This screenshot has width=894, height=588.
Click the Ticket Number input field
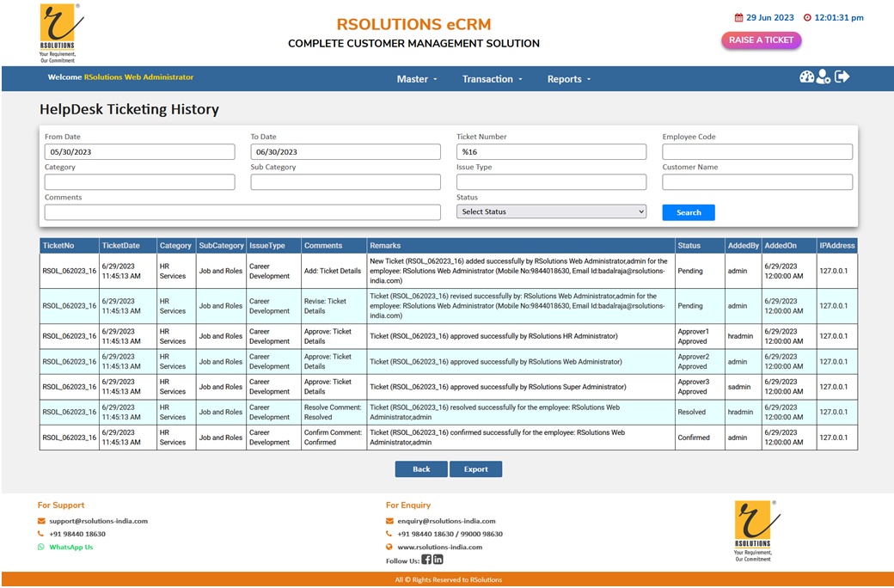[x=551, y=152]
